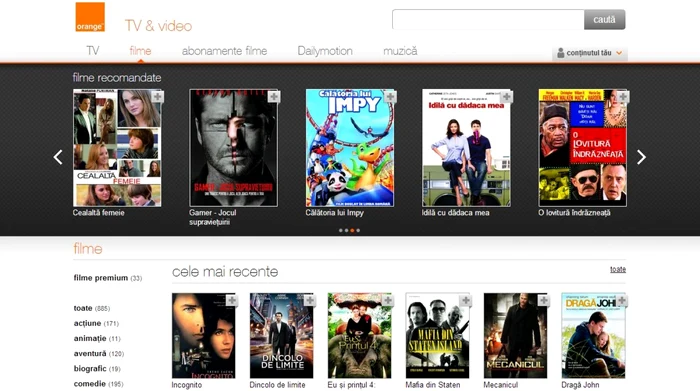700x391 pixels.
Task: Click the Dragă John title text
Action: [580, 385]
